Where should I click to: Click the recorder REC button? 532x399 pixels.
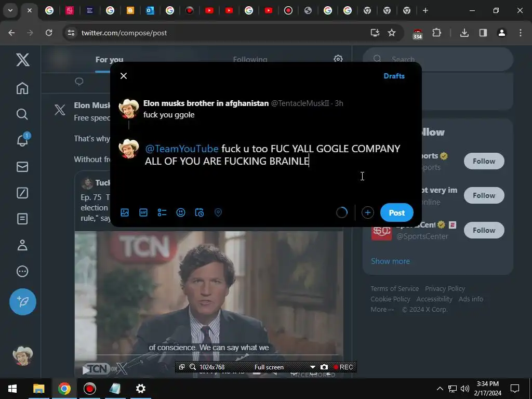pos(343,367)
